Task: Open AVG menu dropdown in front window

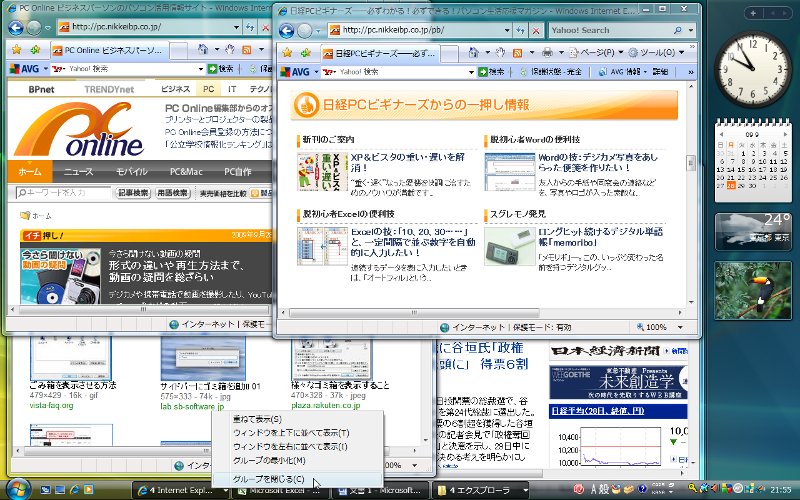Action: tap(316, 72)
